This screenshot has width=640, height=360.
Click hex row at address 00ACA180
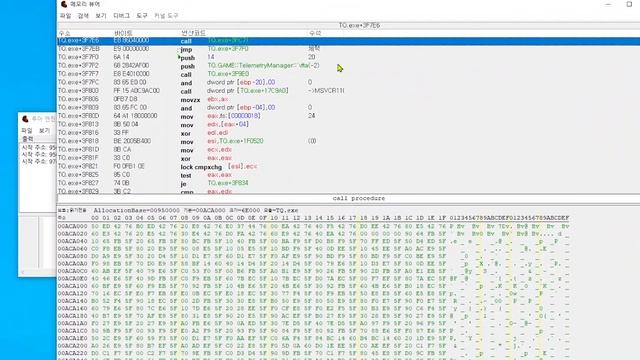coord(313,316)
